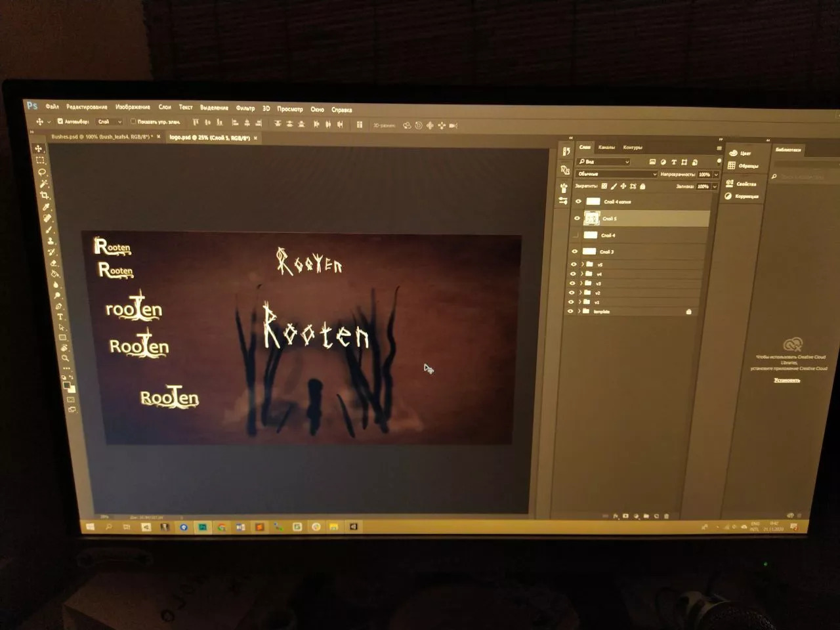This screenshot has height=630, width=840.
Task: Open the Слой auto-select dropdown
Action: click(x=110, y=121)
